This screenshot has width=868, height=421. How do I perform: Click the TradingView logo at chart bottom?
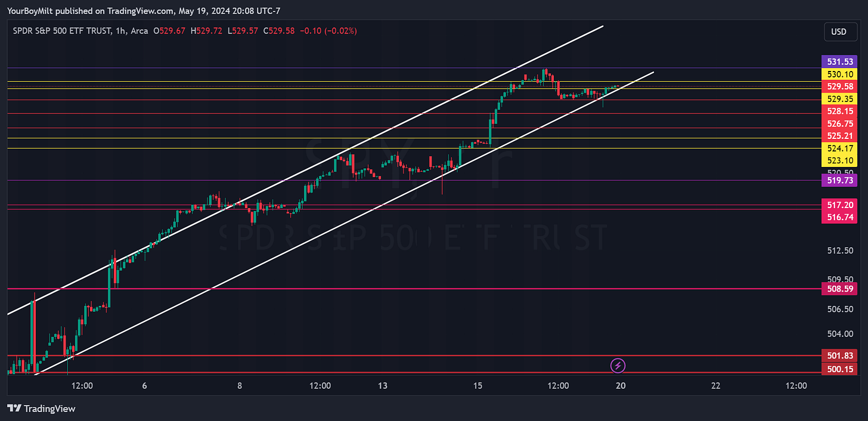pyautogui.click(x=41, y=408)
